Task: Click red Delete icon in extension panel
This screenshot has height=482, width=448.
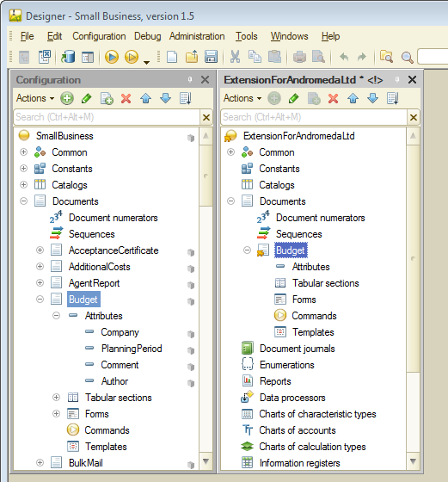Action: pyautogui.click(x=333, y=99)
